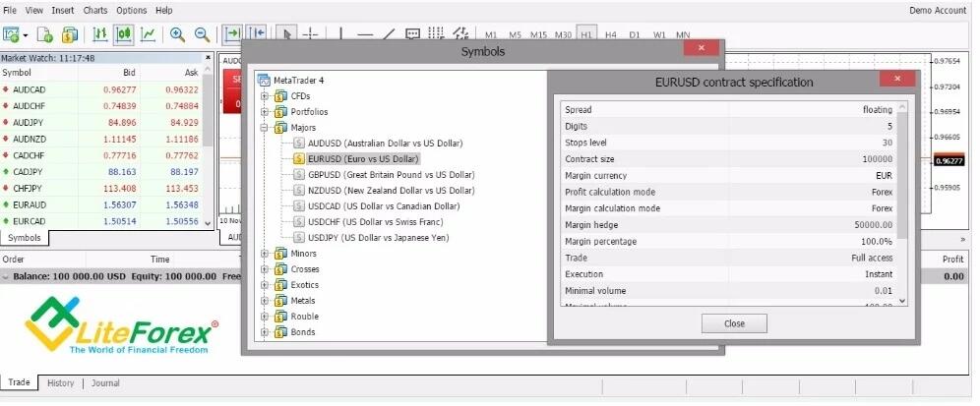Select the Horizontal Line drawing tool
This screenshot has height=406, width=980.
tap(365, 34)
